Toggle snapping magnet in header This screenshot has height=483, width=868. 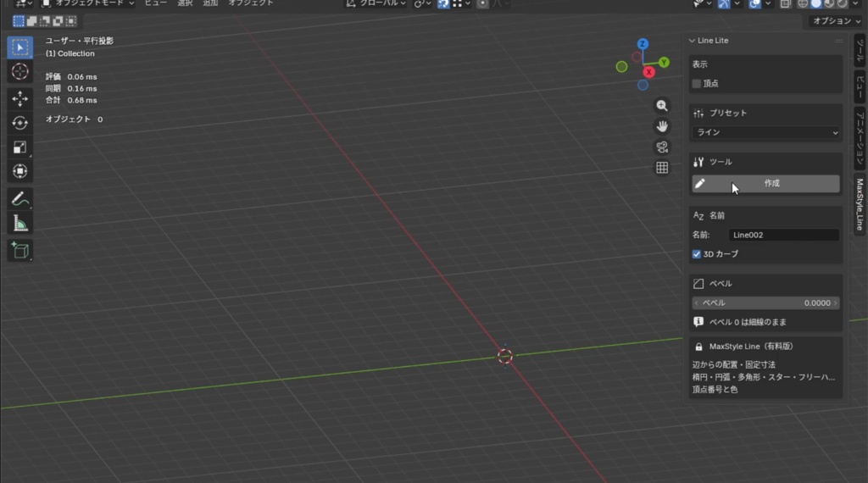[443, 3]
